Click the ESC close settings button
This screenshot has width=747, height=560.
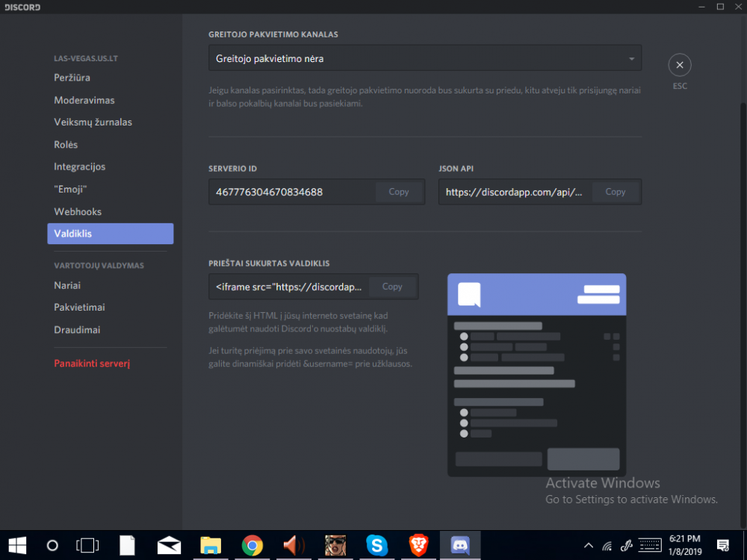point(679,66)
